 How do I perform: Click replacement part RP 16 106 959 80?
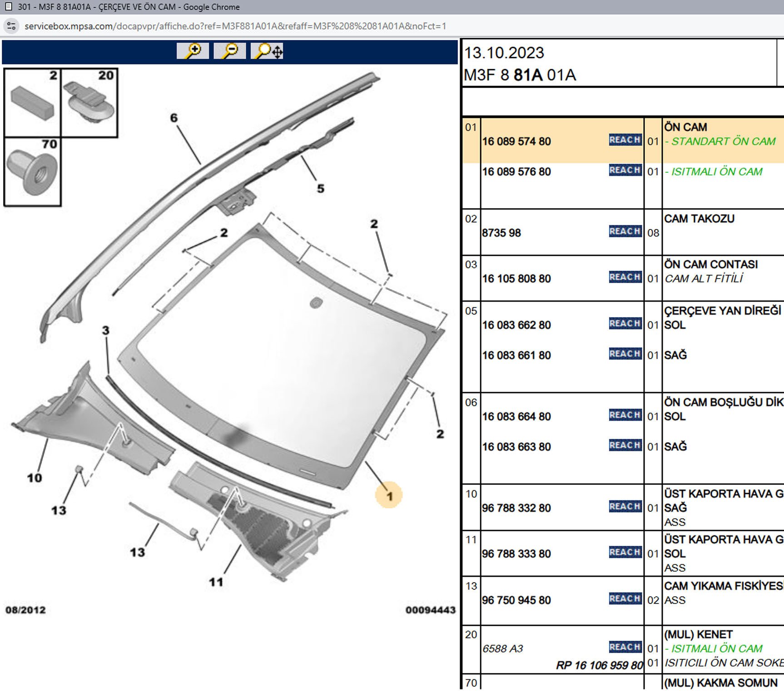coord(599,665)
